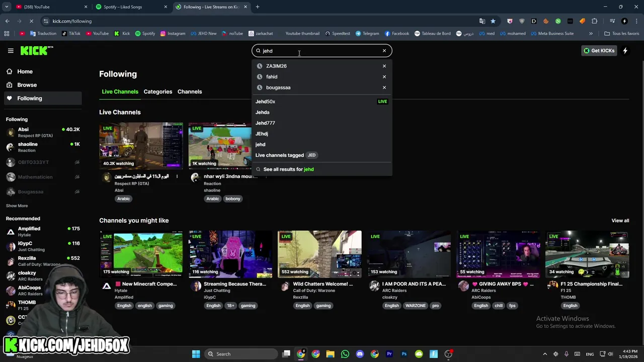
Task: Clear the search field with X
Action: (384, 51)
